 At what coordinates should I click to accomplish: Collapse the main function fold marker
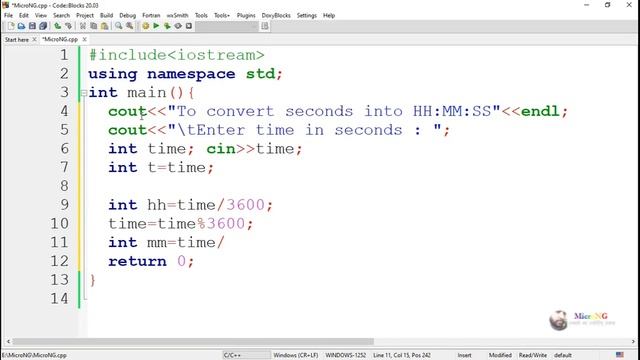84,93
